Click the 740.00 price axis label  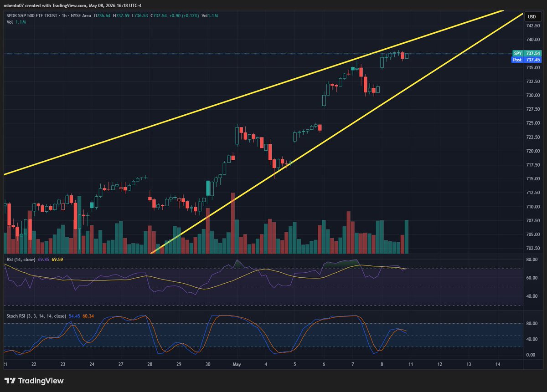pyautogui.click(x=533, y=40)
